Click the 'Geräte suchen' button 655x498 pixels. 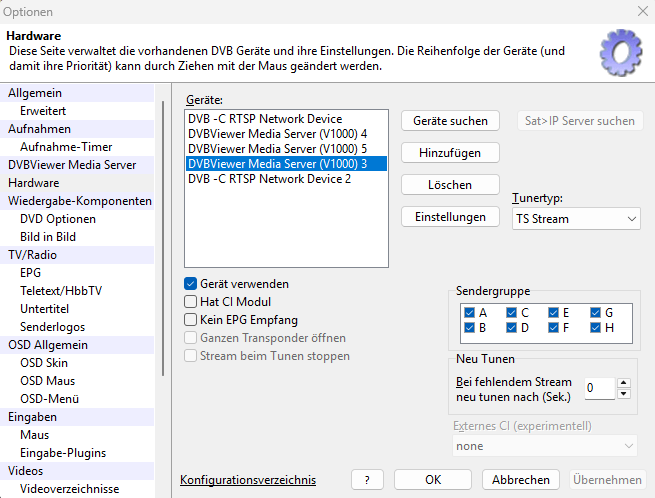pos(450,121)
